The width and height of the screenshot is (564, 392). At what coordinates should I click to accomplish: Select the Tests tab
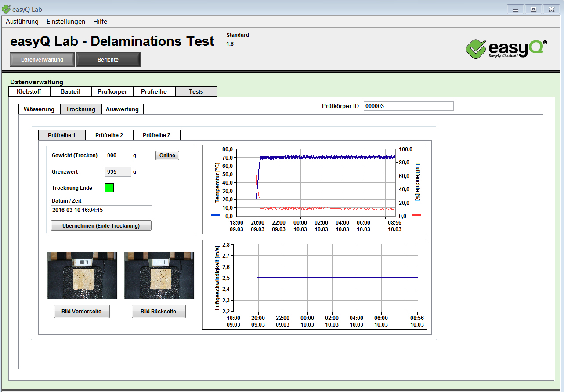click(x=196, y=91)
